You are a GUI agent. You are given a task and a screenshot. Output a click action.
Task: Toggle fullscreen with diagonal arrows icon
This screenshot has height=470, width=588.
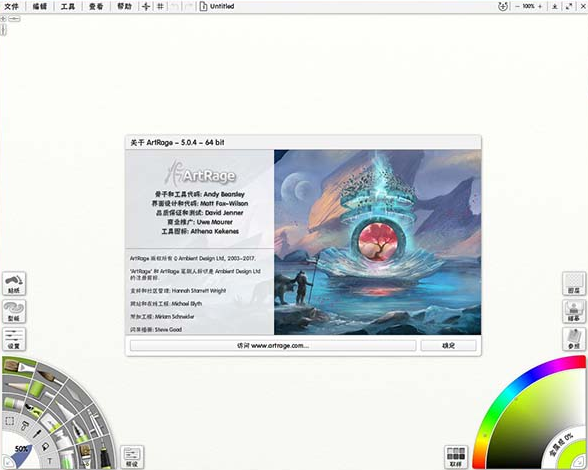pyautogui.click(x=569, y=6)
